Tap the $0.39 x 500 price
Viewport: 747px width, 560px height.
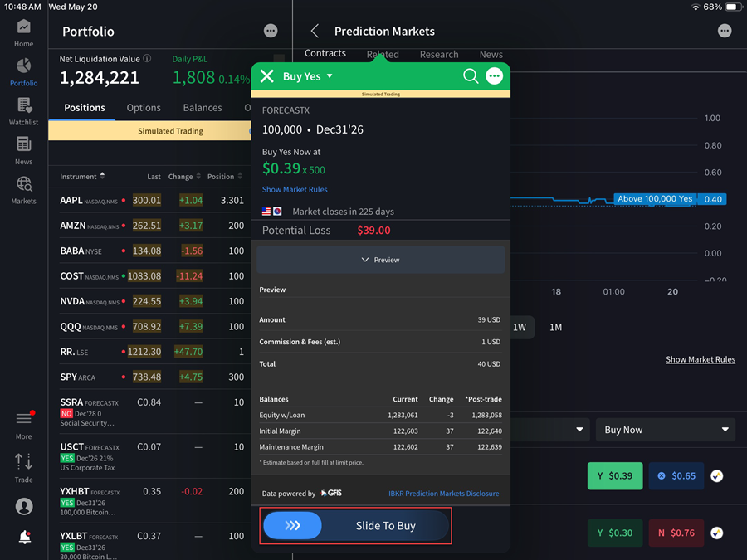coord(294,168)
